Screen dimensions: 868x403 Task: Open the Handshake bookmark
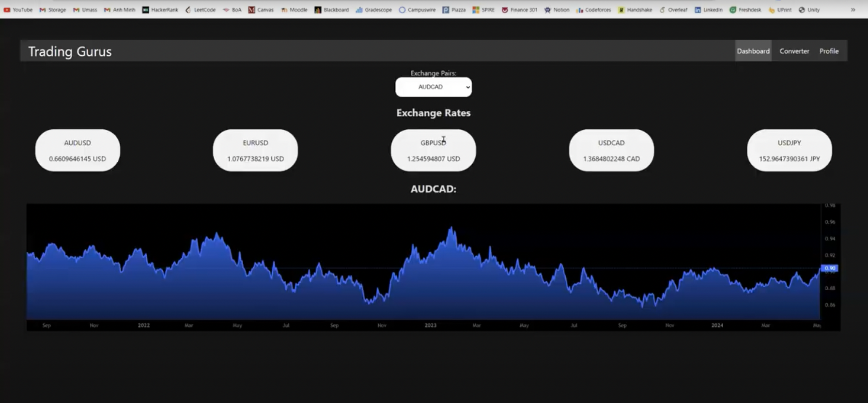tap(635, 10)
